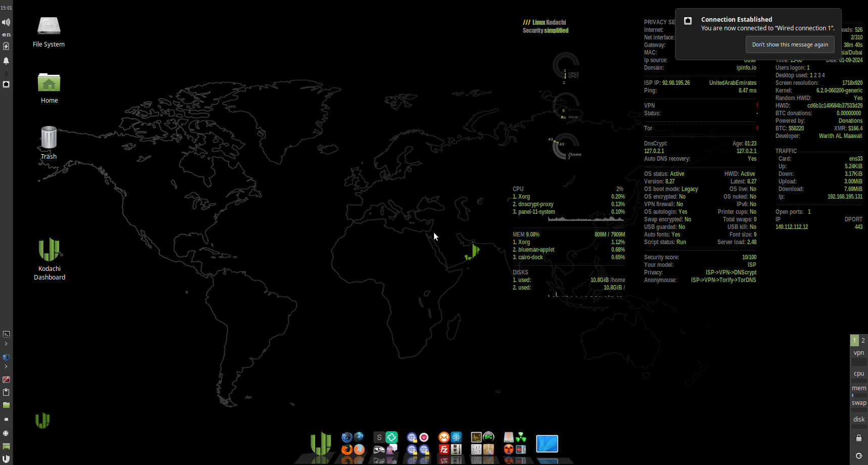Screen dimensions: 868x465
Task: Click the USB drive icon in the dock
Action: pos(509,437)
